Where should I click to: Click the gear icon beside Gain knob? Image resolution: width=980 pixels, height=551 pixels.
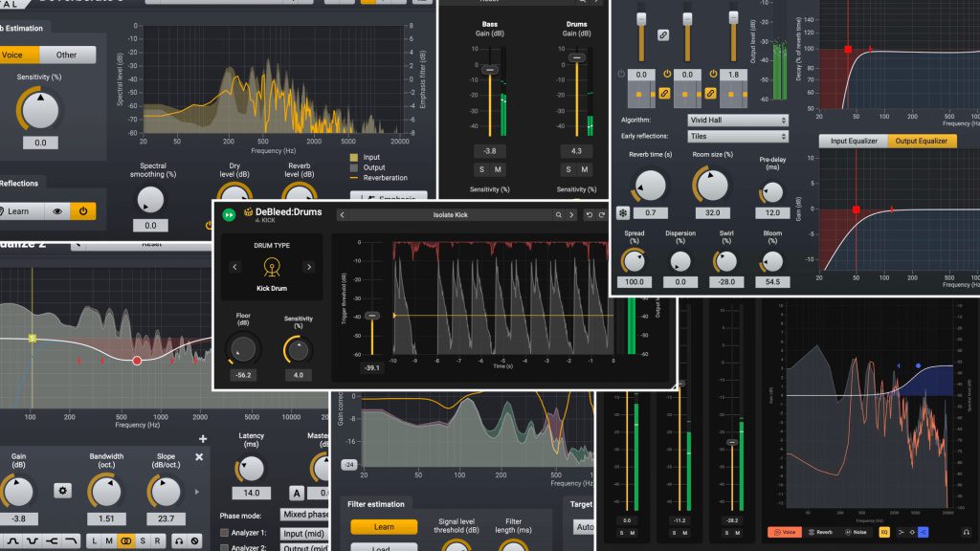(63, 491)
